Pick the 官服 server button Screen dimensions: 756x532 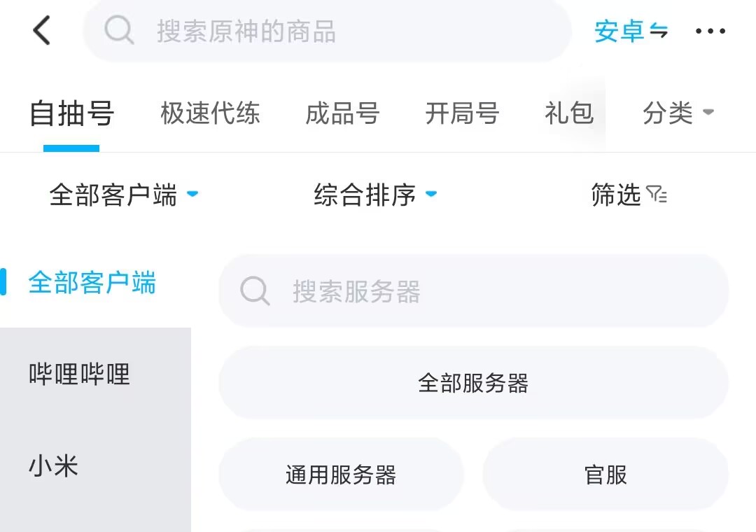605,475
